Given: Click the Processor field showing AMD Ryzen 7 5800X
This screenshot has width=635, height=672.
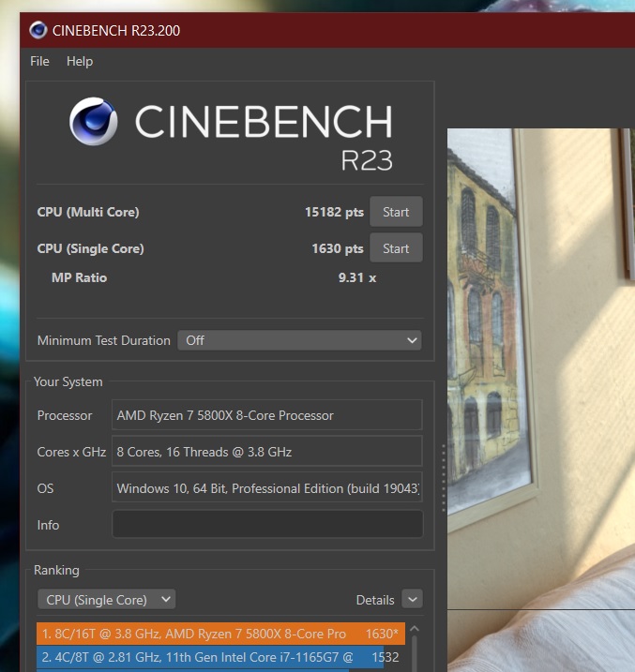Looking at the screenshot, I should 266,415.
